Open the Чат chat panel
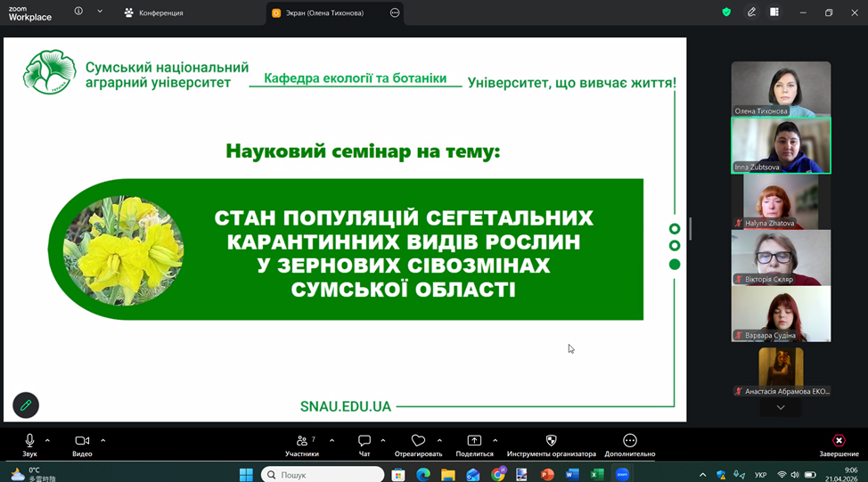This screenshot has height=482, width=868. [364, 444]
